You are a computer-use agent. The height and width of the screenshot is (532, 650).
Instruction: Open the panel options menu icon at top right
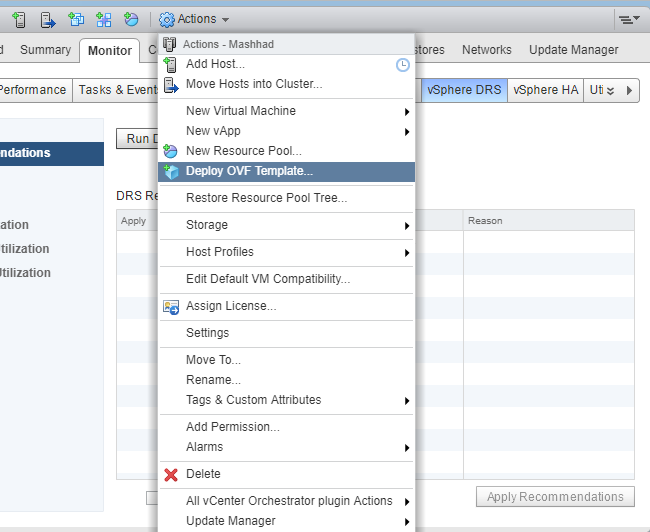627,19
